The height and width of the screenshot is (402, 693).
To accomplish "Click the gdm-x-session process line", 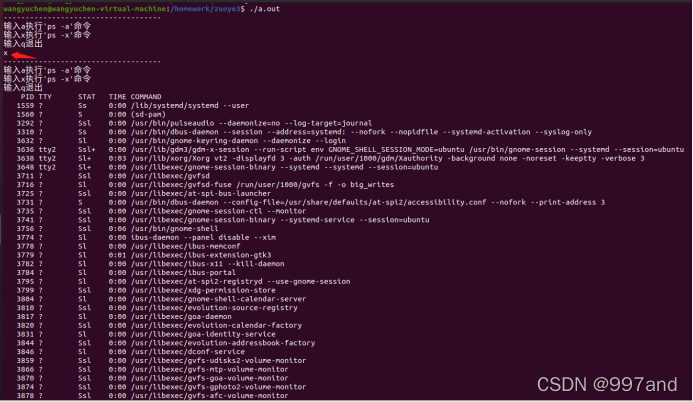I will (350, 150).
